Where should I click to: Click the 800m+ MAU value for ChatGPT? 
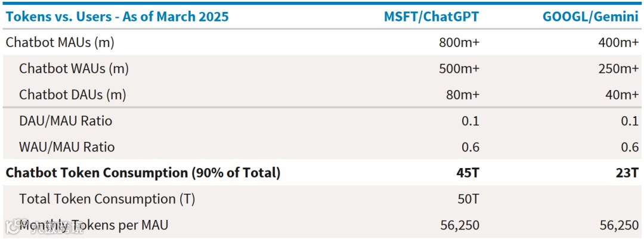coord(460,43)
